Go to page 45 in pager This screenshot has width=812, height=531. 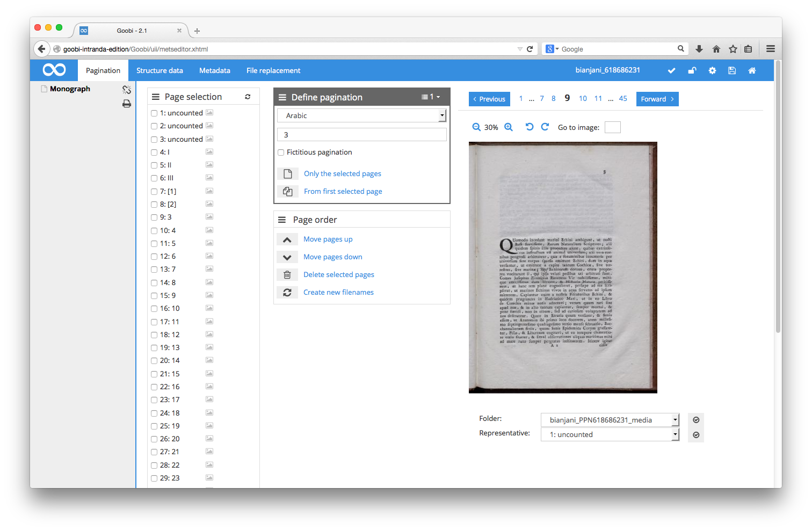tap(623, 98)
